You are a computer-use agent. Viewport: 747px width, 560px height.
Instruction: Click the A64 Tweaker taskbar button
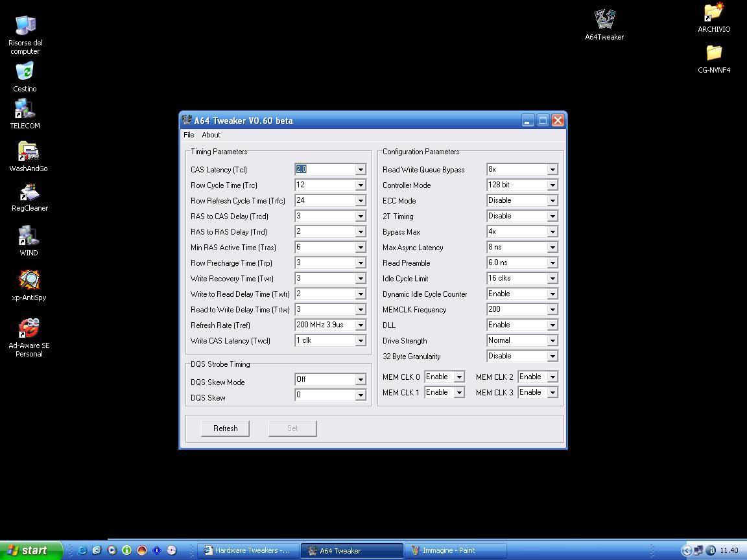coord(351,550)
